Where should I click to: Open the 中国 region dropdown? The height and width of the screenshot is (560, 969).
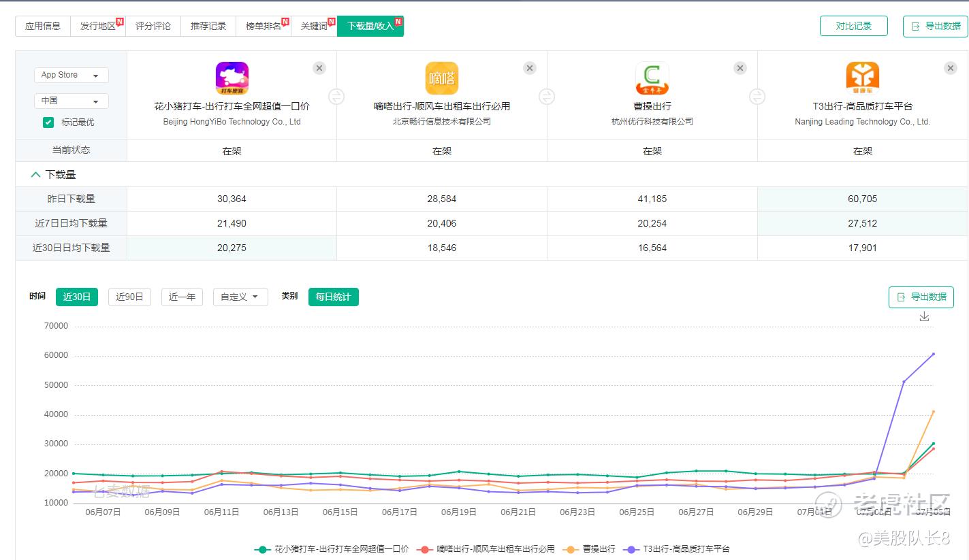tap(71, 101)
